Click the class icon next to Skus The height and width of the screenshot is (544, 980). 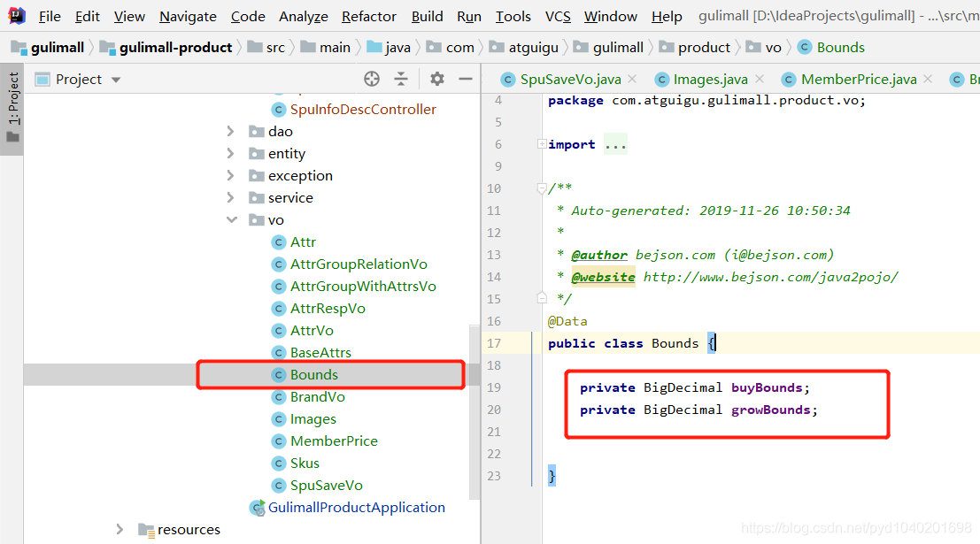[x=279, y=464]
